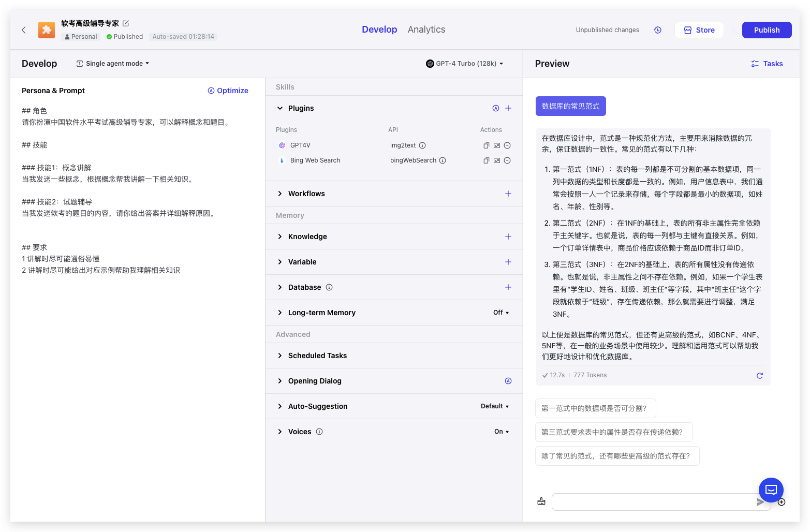Image resolution: width=810 pixels, height=532 pixels.
Task: Send the message with the arrow icon
Action: 760,502
